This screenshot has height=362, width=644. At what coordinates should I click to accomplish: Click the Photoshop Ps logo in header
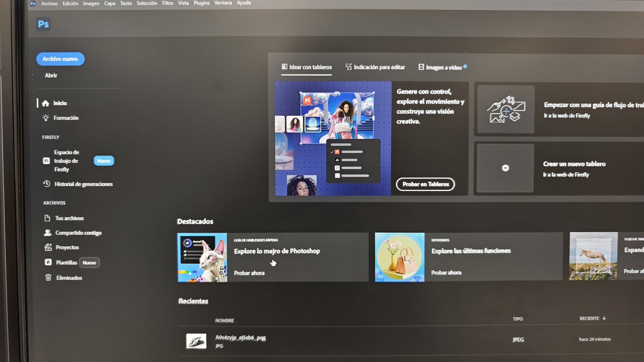43,24
